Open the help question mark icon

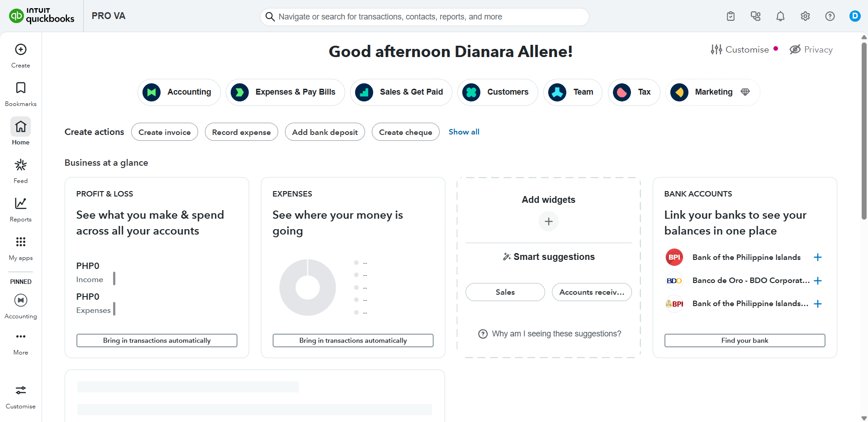(830, 16)
